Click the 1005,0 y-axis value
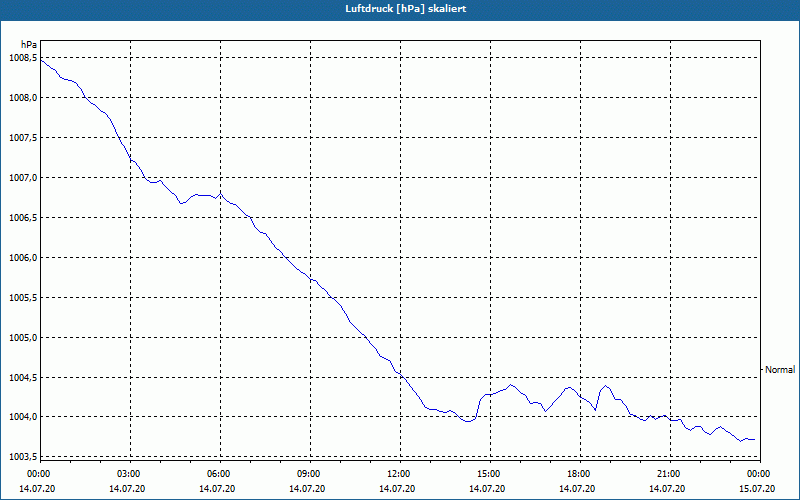 coord(23,338)
